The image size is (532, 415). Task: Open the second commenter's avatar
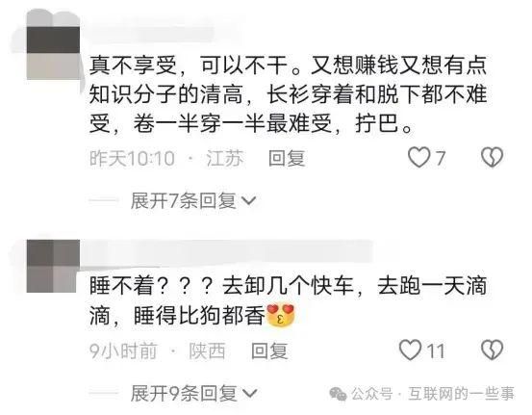[53, 266]
